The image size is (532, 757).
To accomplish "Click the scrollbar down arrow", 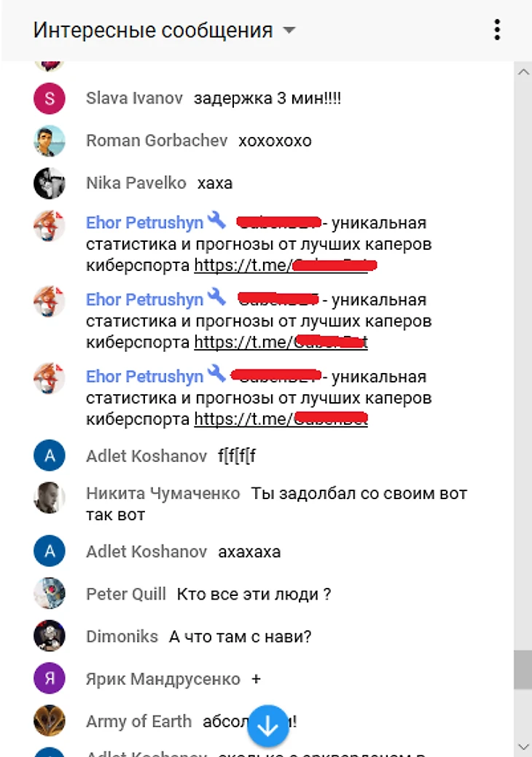I will click(523, 748).
